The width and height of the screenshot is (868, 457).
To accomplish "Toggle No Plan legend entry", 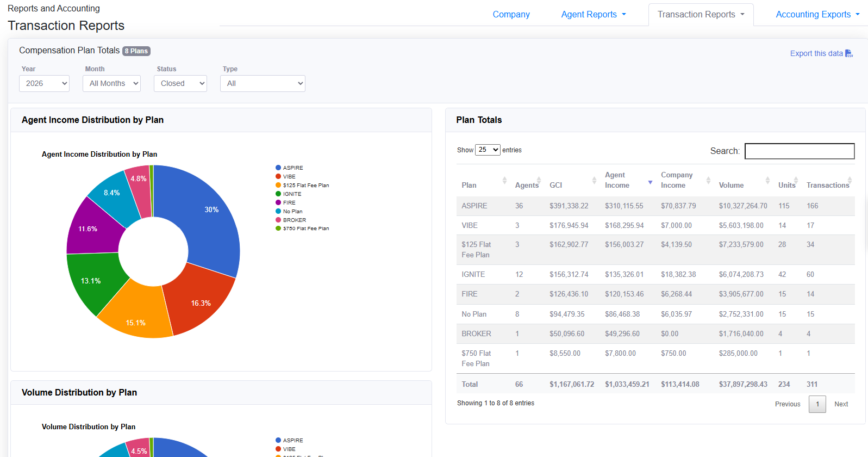I will point(289,211).
